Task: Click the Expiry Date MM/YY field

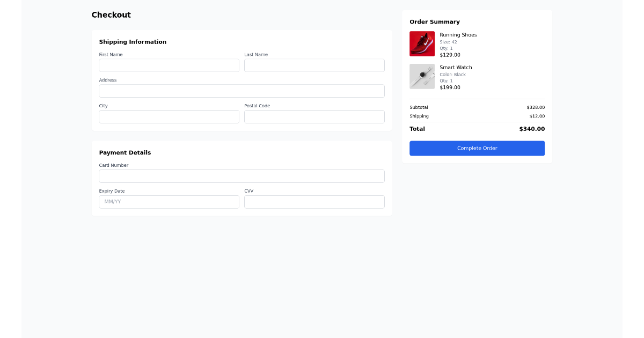Action: click(x=169, y=202)
